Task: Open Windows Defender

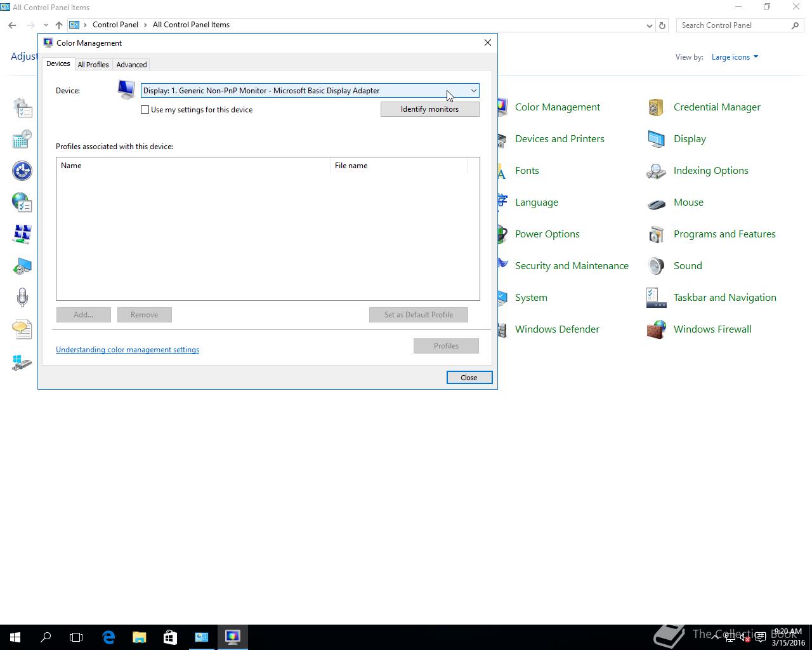Action: 557,329
